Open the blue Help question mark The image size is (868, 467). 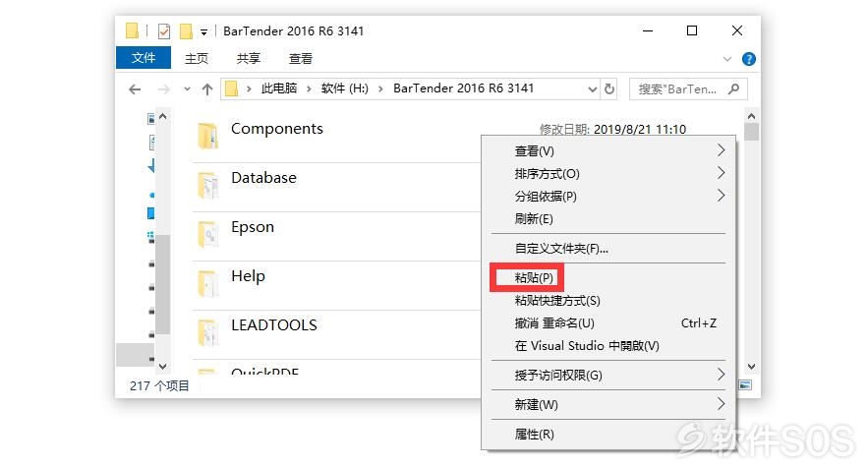[x=748, y=59]
